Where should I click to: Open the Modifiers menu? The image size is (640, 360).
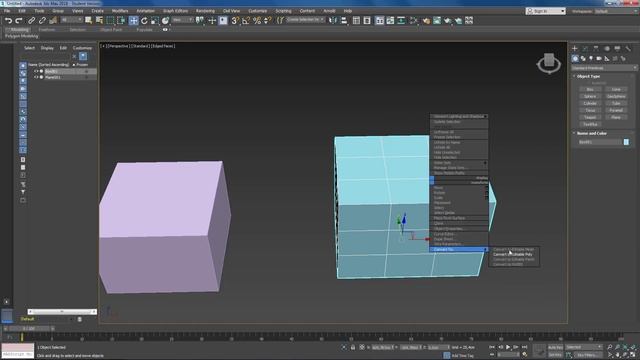point(120,11)
